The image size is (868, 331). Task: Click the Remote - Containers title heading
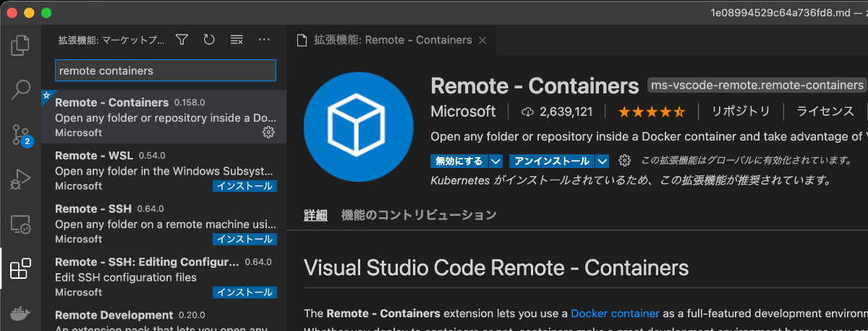click(x=535, y=85)
